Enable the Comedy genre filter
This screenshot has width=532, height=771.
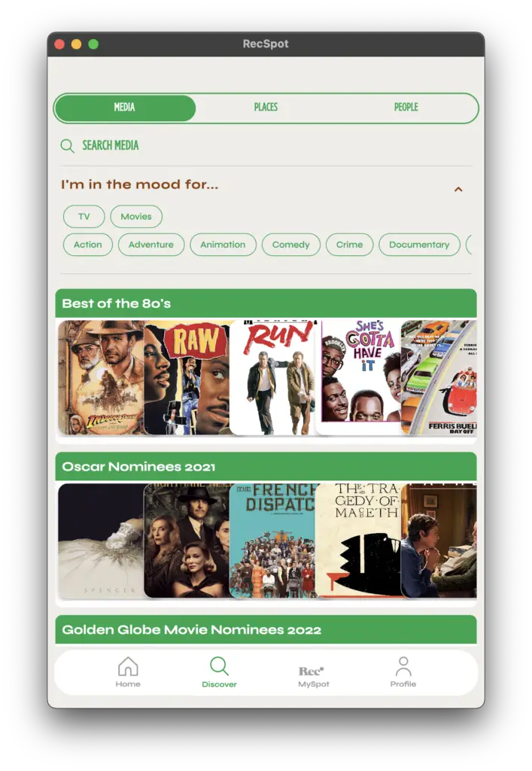click(290, 245)
